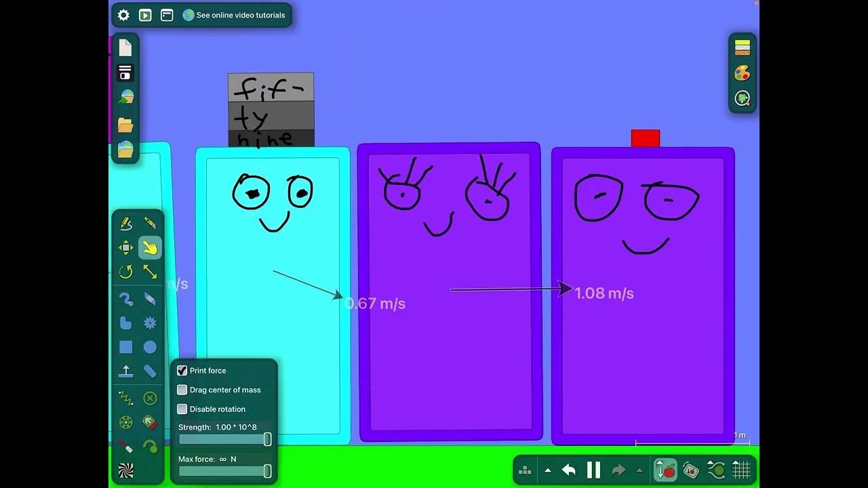Open See online video tutorials link
868x488 pixels.
(x=234, y=15)
